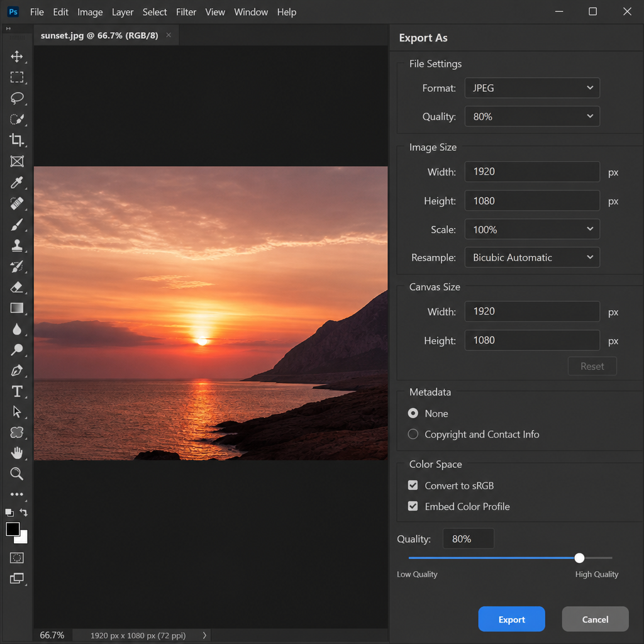Image resolution: width=644 pixels, height=644 pixels.
Task: Change the screen mode
Action: pyautogui.click(x=16, y=579)
